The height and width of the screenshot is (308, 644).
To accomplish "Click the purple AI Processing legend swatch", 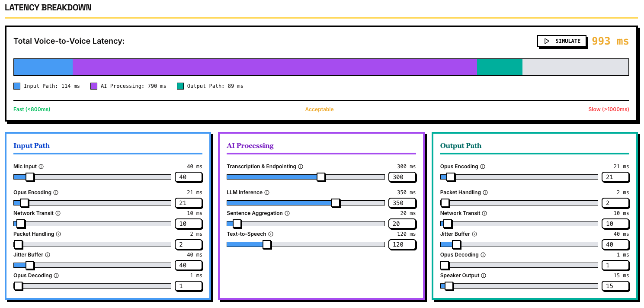I will (94, 86).
